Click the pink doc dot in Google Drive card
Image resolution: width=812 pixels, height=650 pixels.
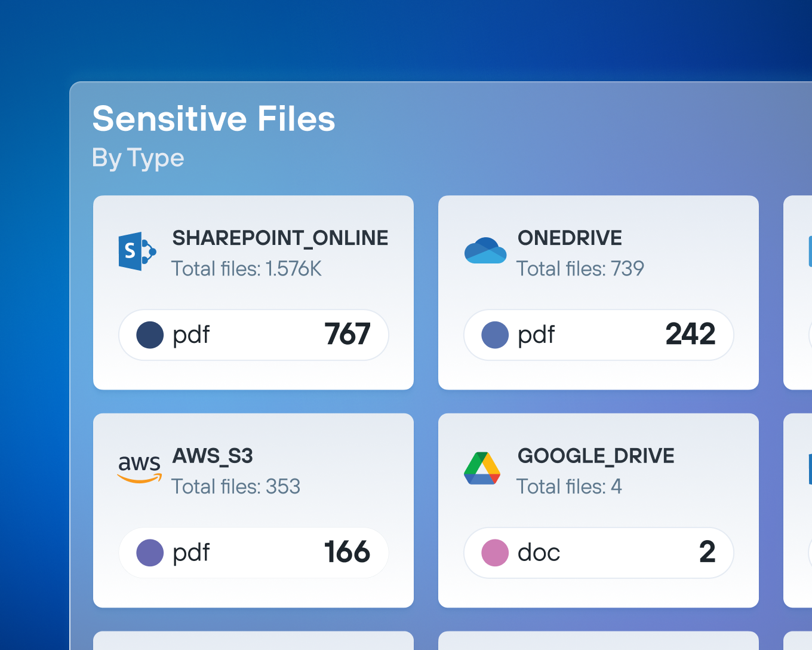click(x=495, y=553)
